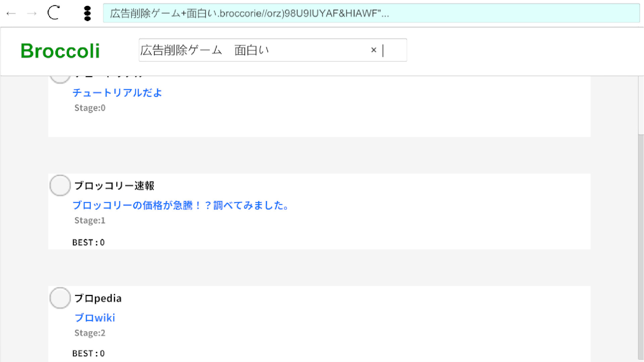The image size is (644, 362).
Task: Click the ブロッコリー速報 site name
Action: 114,186
